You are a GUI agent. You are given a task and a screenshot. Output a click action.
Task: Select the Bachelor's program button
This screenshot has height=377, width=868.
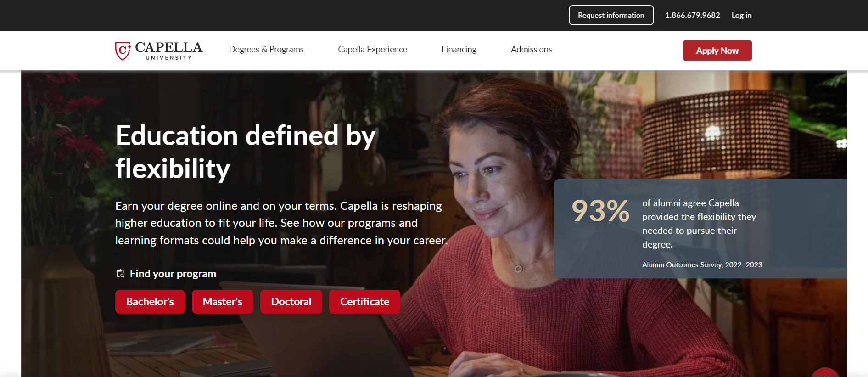coord(150,302)
